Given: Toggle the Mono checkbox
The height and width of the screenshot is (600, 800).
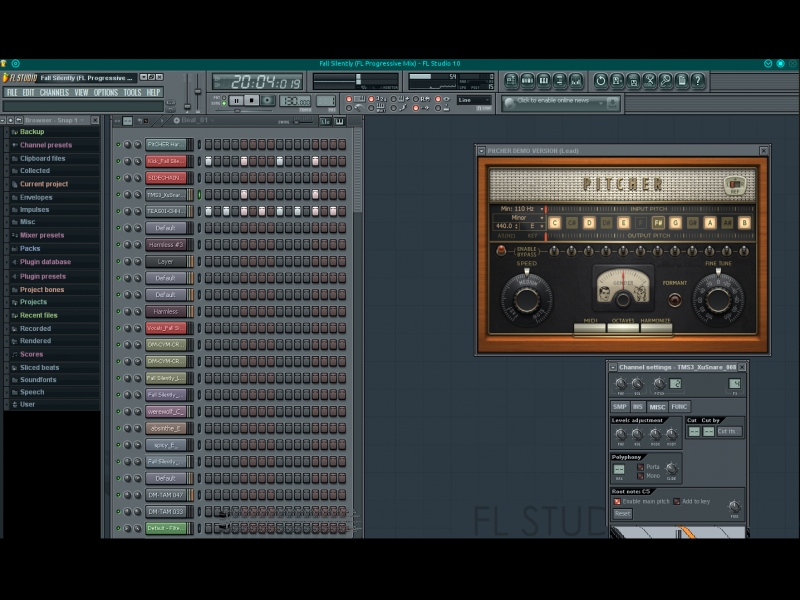Looking at the screenshot, I should pos(640,476).
